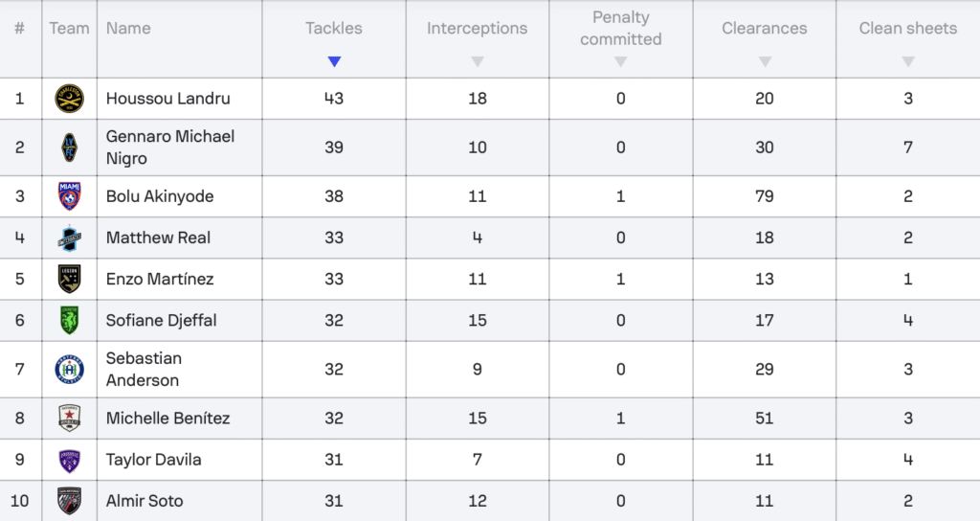
Task: Open player Bolu Akinyode's name link
Action: click(160, 196)
